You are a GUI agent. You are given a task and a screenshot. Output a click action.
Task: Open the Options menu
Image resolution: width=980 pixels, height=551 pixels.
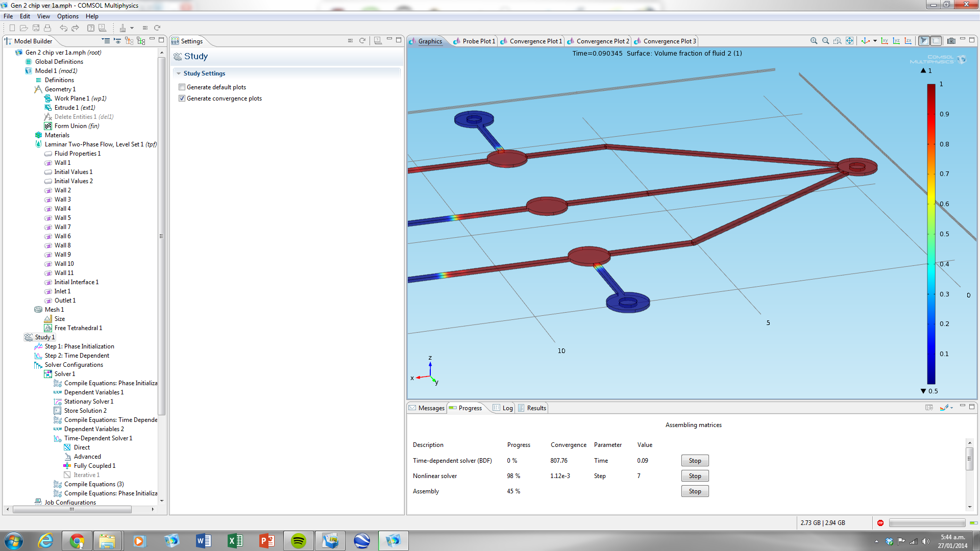pos(68,16)
